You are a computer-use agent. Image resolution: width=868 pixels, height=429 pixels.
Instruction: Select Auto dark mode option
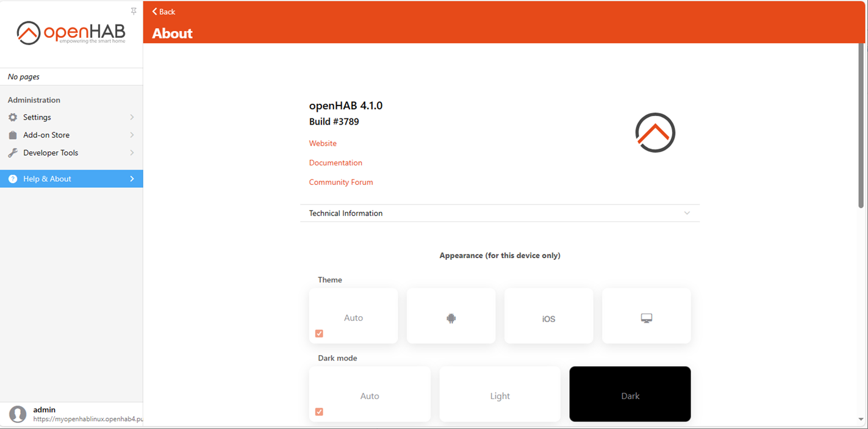(370, 394)
